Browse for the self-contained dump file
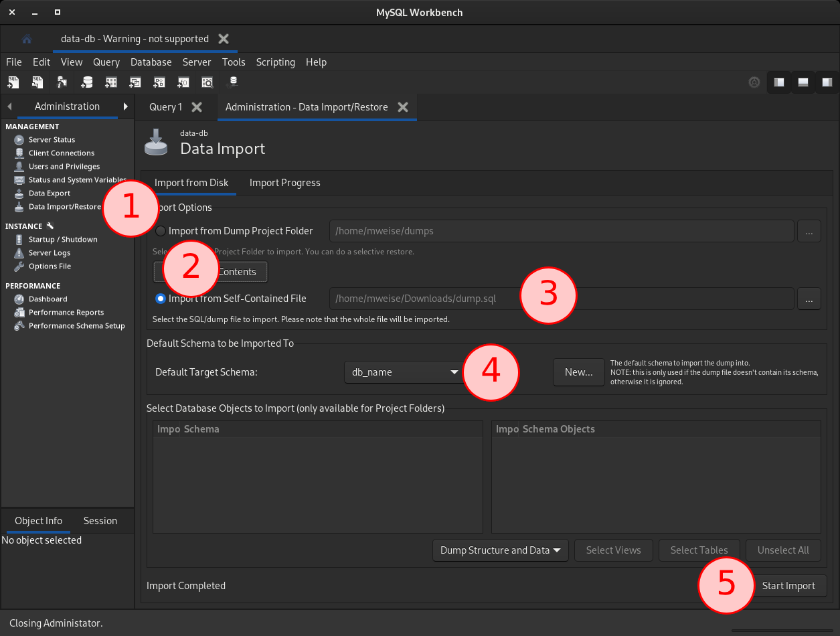The height and width of the screenshot is (636, 840). [809, 299]
